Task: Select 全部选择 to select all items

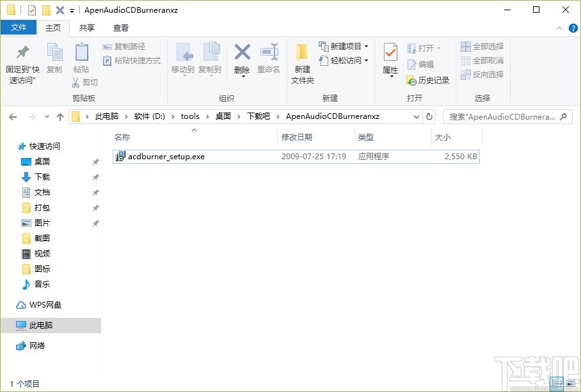Action: [482, 46]
